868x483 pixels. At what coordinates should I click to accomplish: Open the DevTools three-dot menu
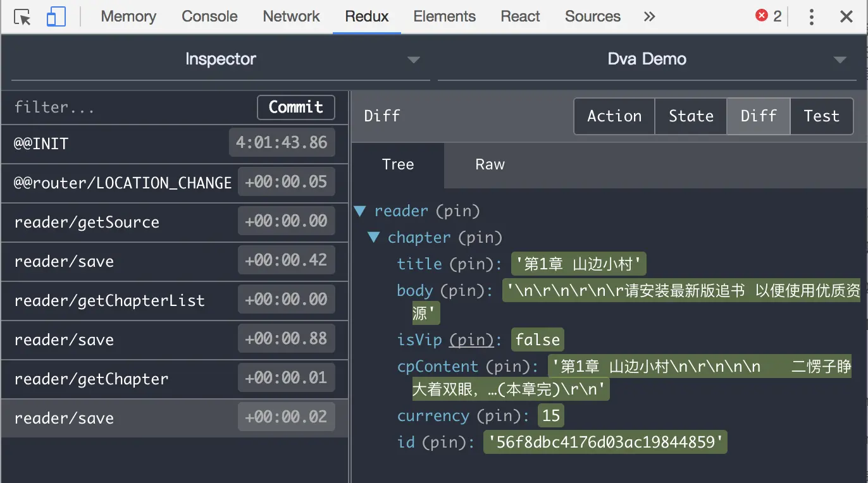[x=811, y=17]
